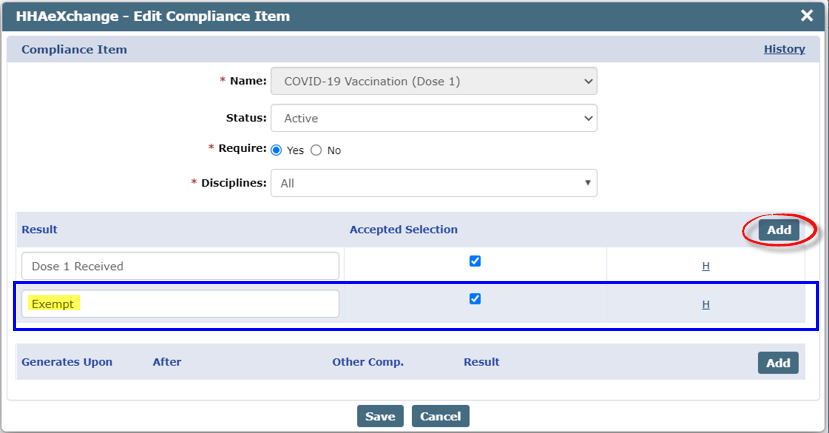Viewport: 829px width, 433px height.
Task: Click the Generates Upon column header
Action: click(67, 362)
